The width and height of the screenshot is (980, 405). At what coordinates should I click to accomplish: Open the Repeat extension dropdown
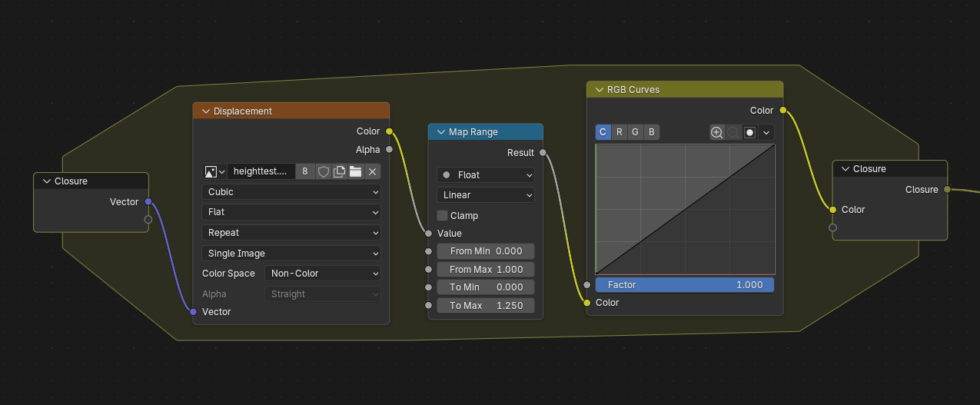pos(291,233)
